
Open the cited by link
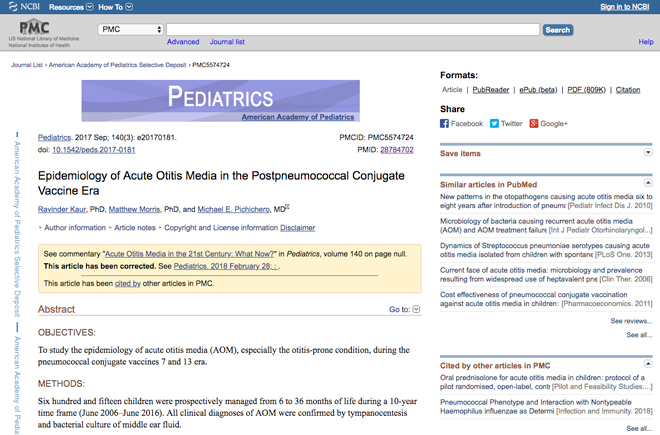[128, 283]
